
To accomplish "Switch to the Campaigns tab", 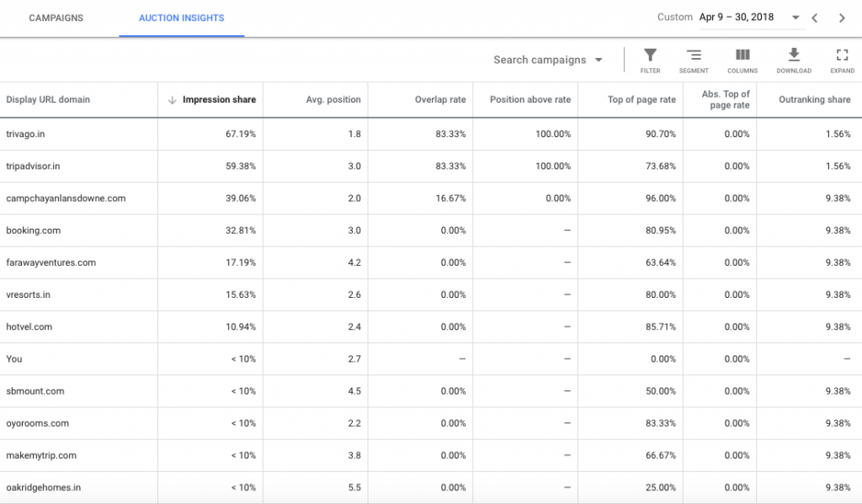I will [56, 19].
